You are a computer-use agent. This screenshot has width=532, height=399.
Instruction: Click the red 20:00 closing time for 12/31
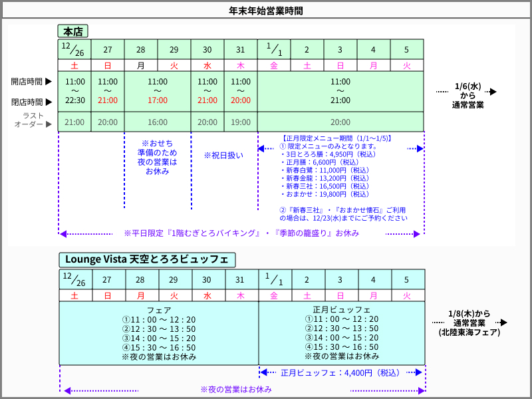[241, 100]
